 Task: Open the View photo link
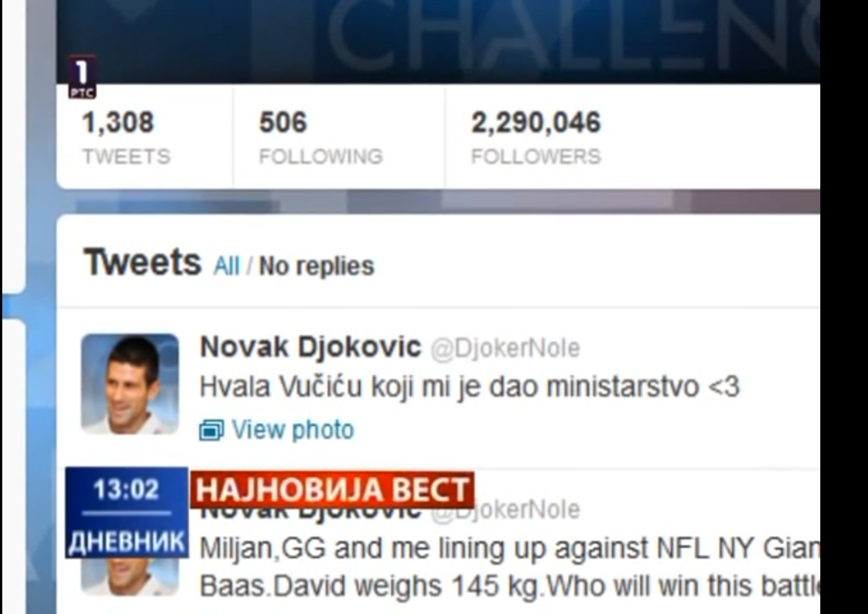293,430
